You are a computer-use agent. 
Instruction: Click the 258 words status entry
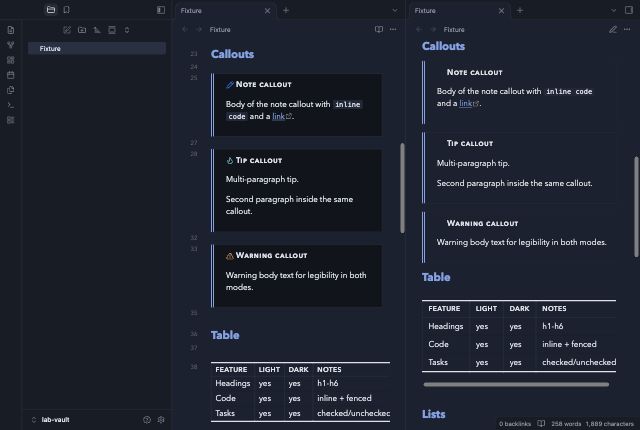(x=566, y=424)
